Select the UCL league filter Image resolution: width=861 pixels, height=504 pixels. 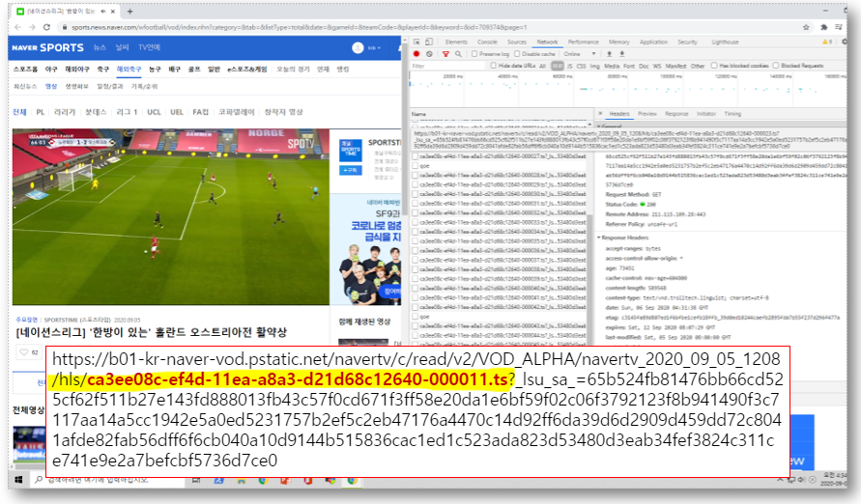(154, 112)
